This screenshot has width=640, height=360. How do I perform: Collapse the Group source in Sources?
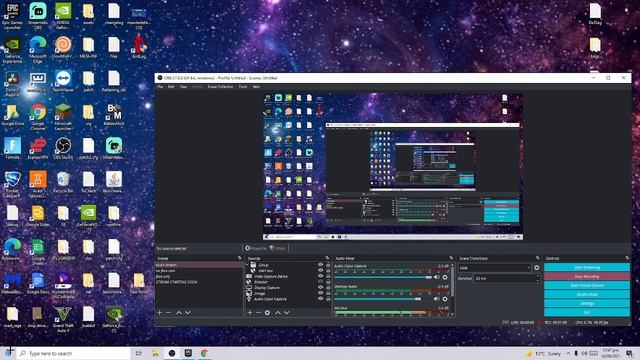[247, 265]
